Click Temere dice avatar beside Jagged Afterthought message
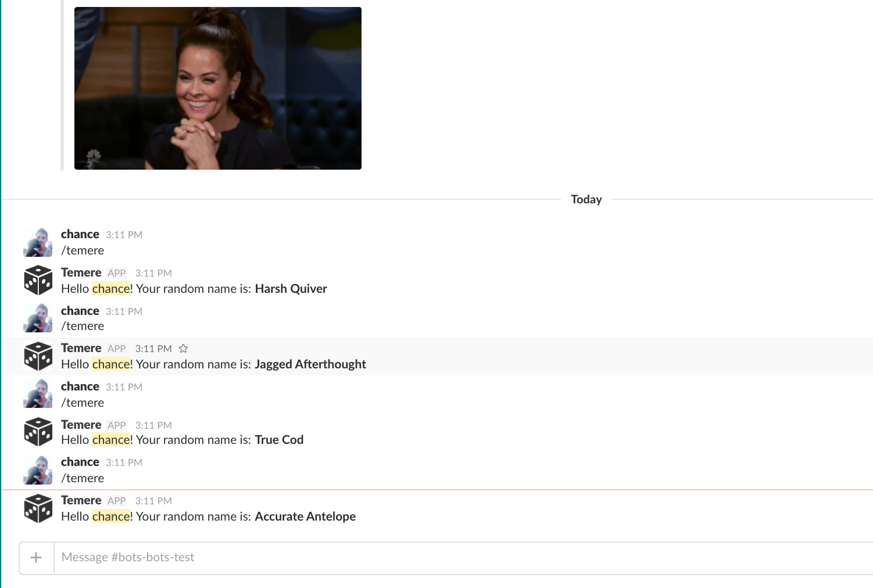Image resolution: width=873 pixels, height=588 pixels. 38,356
